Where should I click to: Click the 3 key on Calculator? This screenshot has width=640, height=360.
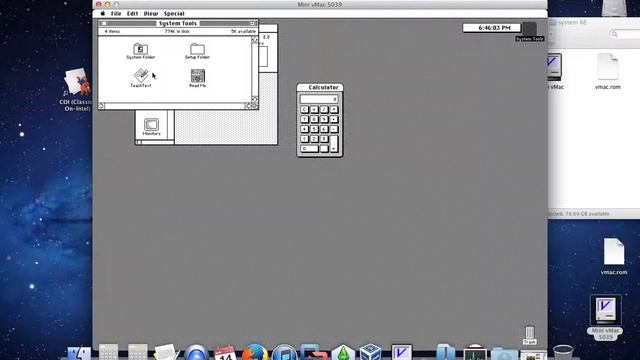tap(324, 139)
